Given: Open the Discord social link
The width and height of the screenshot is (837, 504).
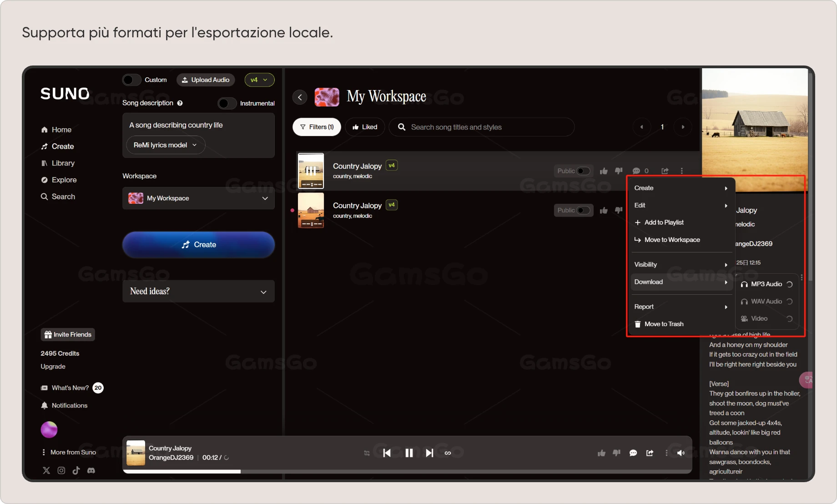Looking at the screenshot, I should click(91, 470).
